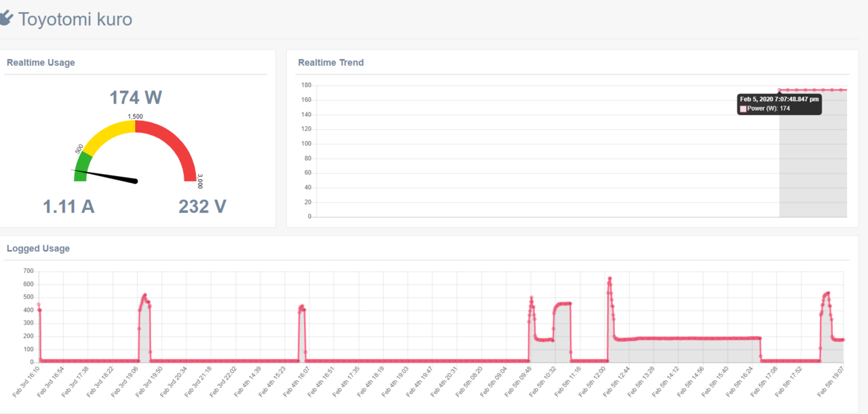868x414 pixels.
Task: Click the 1.11 A current reading
Action: (x=68, y=207)
